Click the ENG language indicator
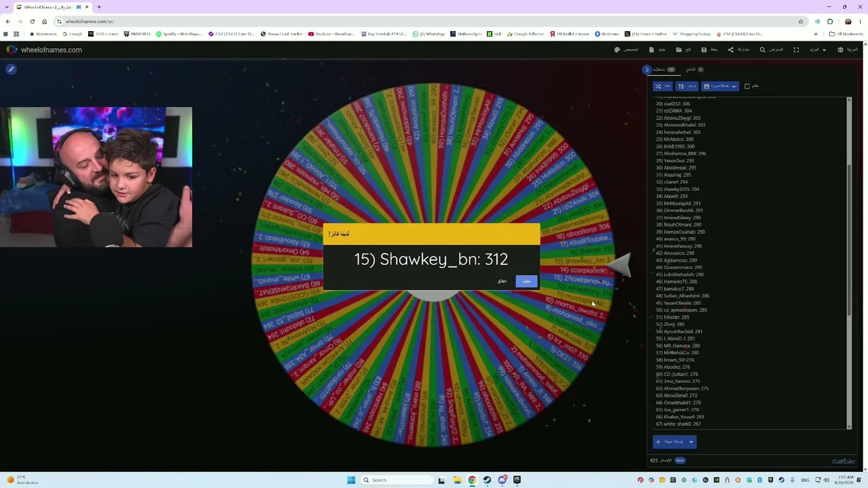The width and height of the screenshot is (868, 488). click(806, 480)
